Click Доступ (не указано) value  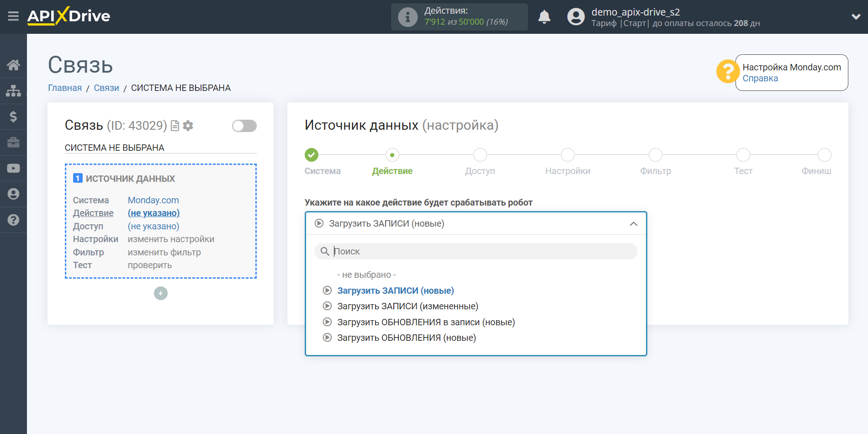(x=153, y=226)
